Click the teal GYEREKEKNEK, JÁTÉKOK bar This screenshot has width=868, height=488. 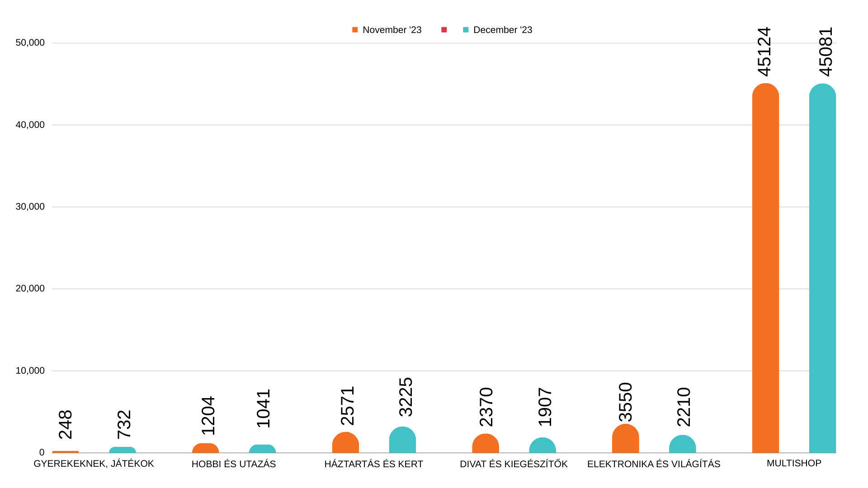click(x=123, y=450)
